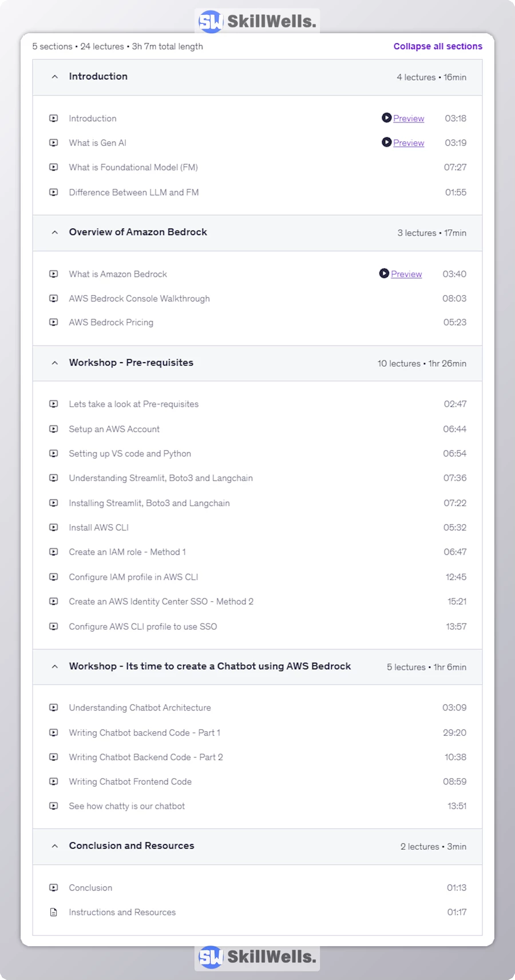
Task: Open Preview link for What is Gen AI
Action: click(409, 143)
